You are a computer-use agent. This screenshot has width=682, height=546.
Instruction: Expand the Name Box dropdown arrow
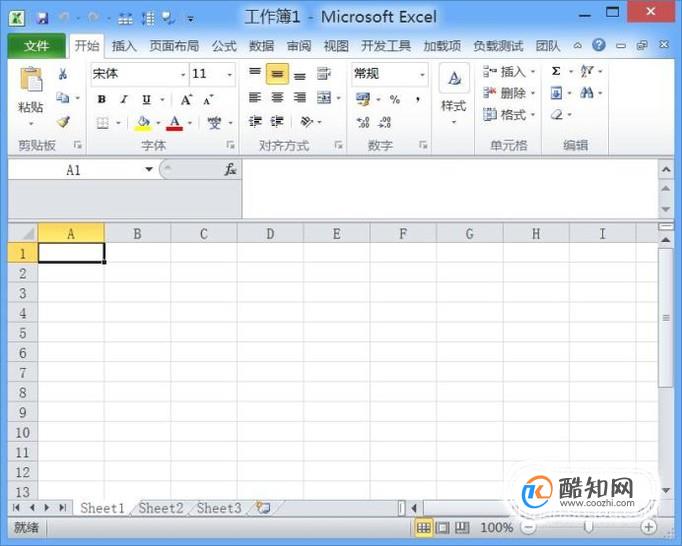tap(149, 169)
